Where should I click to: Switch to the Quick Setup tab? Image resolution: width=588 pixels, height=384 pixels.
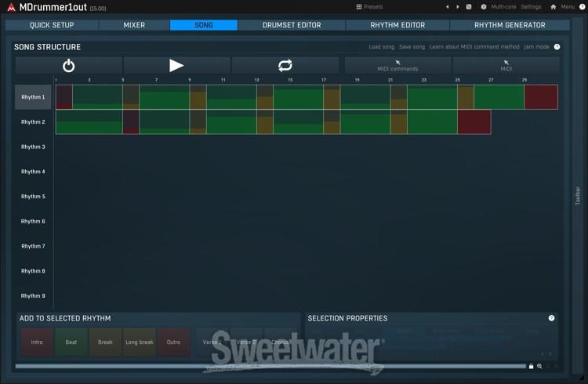pos(52,25)
